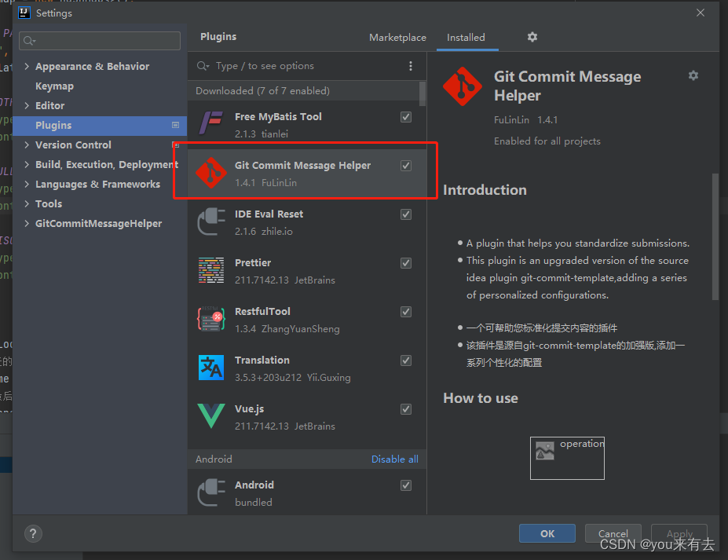Open the plugins gear menu beside Installed

(532, 37)
